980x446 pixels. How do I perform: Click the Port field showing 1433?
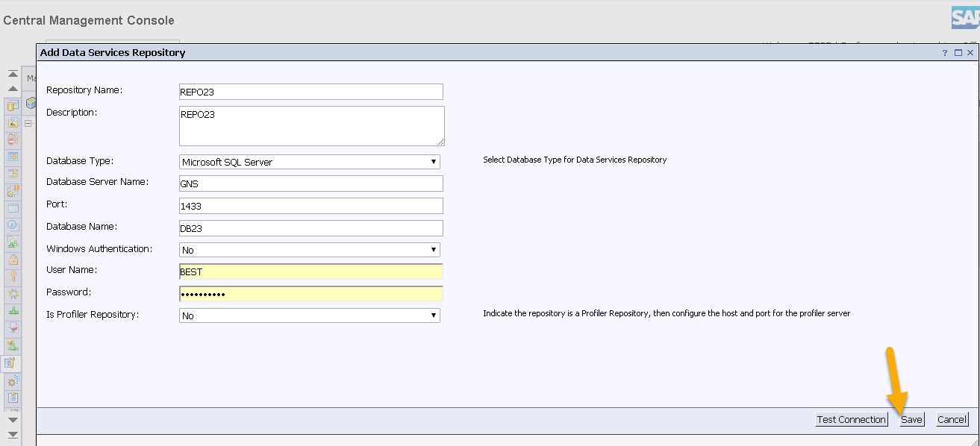click(x=311, y=206)
